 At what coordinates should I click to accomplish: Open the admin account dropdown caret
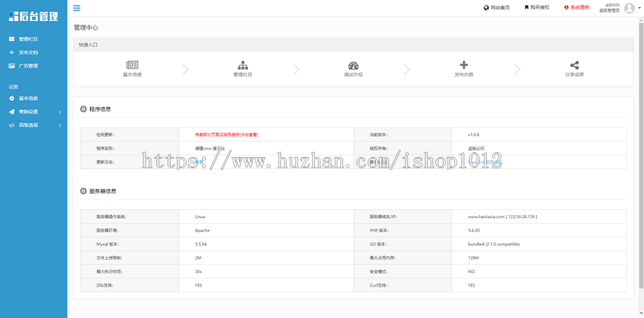(x=639, y=8)
